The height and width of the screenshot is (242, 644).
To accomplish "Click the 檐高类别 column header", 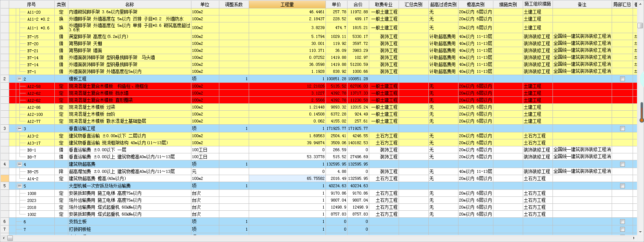I will click(476, 4).
